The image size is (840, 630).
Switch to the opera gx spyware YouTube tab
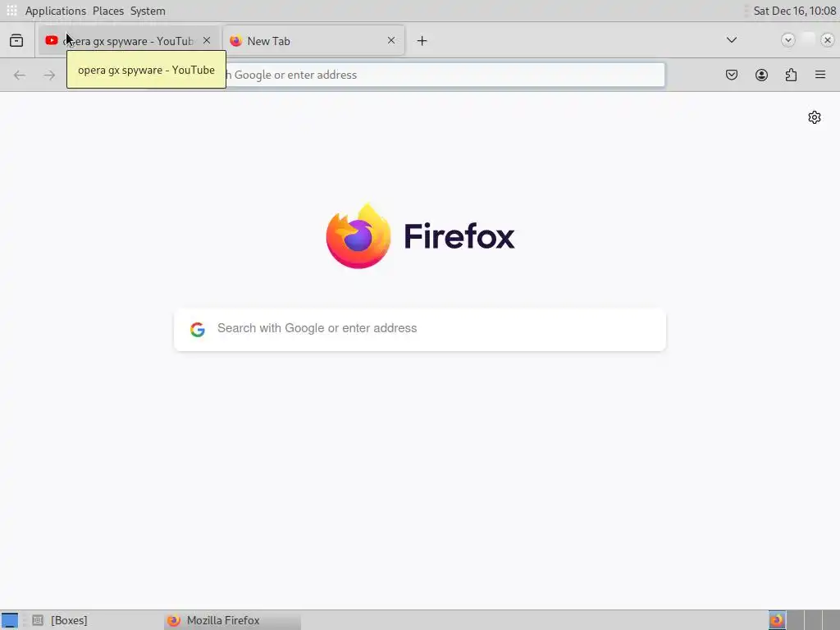click(x=129, y=41)
